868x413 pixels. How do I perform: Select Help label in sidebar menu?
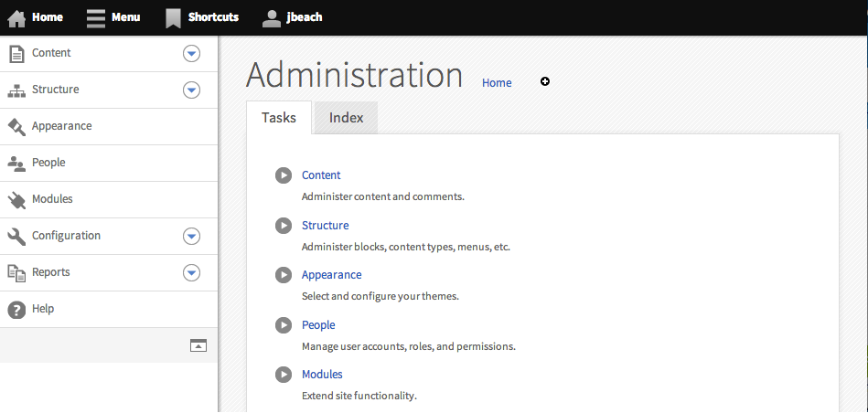(x=43, y=309)
